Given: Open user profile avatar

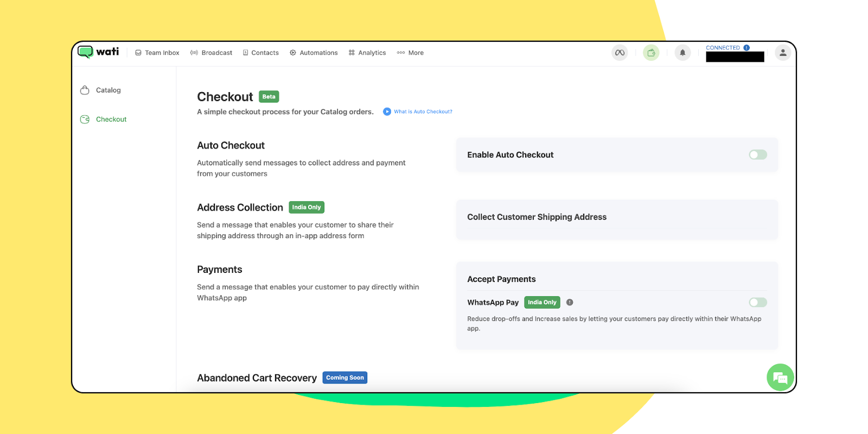Looking at the screenshot, I should pos(782,53).
